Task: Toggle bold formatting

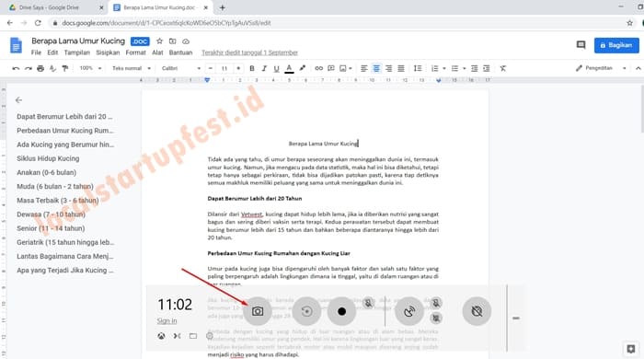Action: point(252,69)
